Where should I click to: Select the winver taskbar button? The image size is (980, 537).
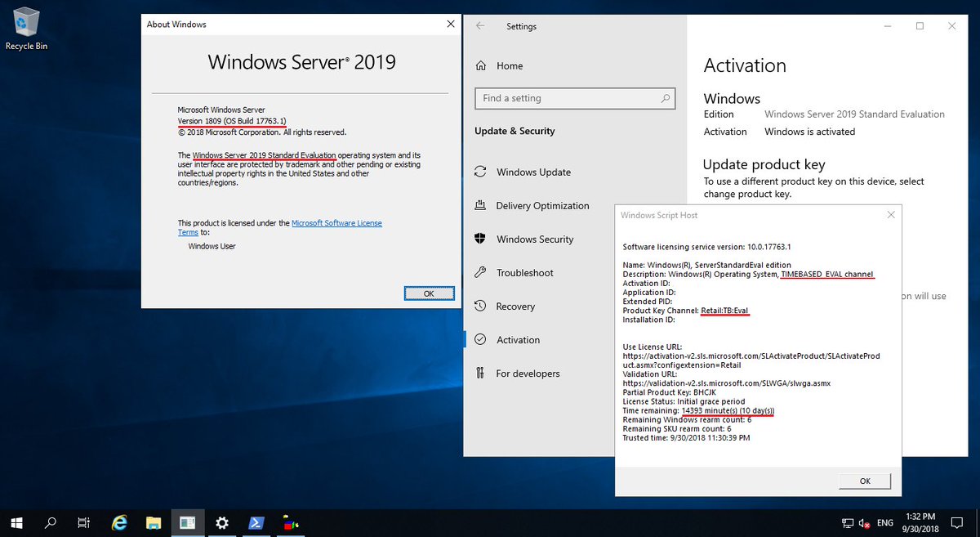(x=188, y=522)
